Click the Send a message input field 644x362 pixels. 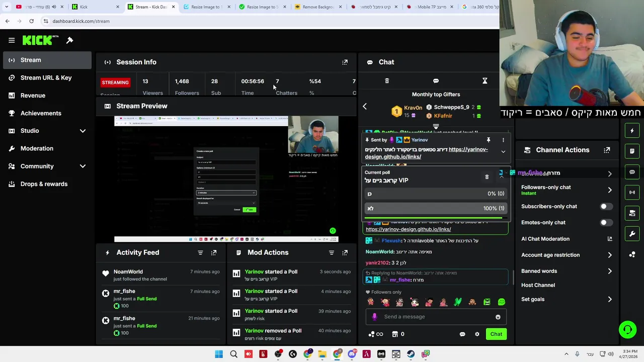tap(436, 317)
